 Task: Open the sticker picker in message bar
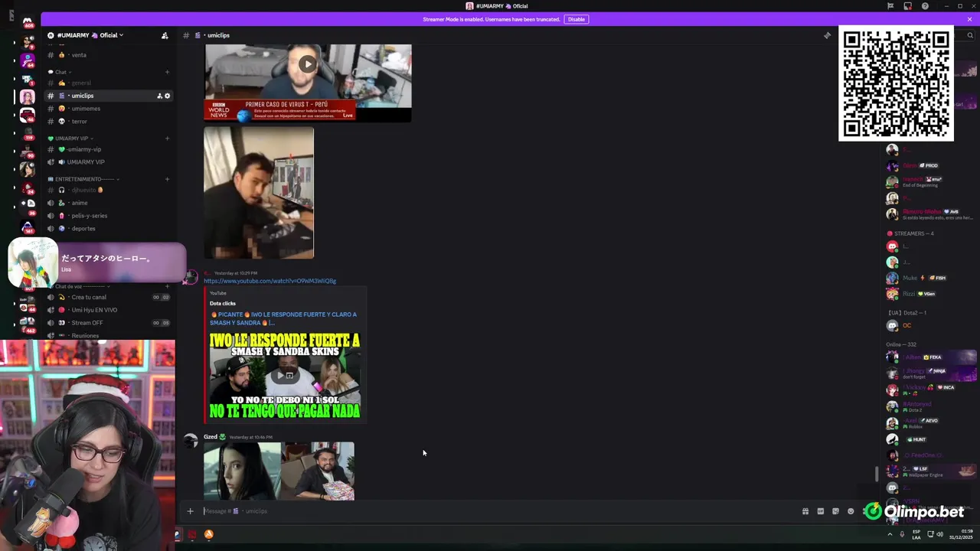tap(835, 511)
